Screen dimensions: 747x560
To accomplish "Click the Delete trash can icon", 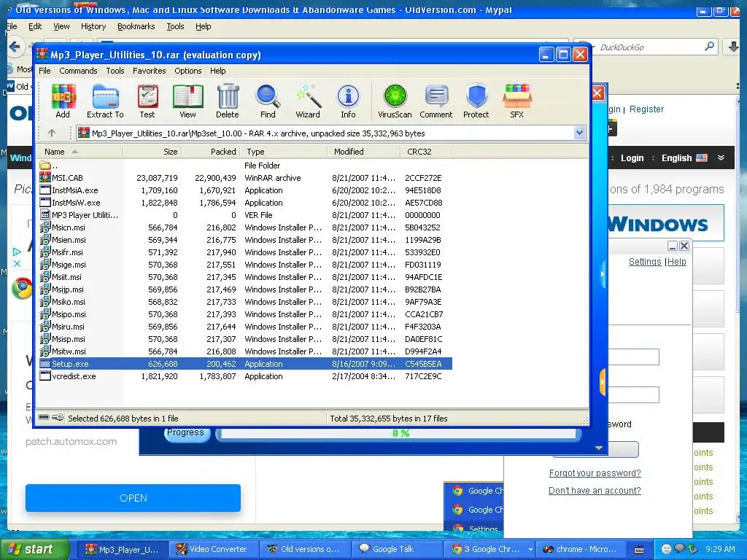I will tap(228, 101).
